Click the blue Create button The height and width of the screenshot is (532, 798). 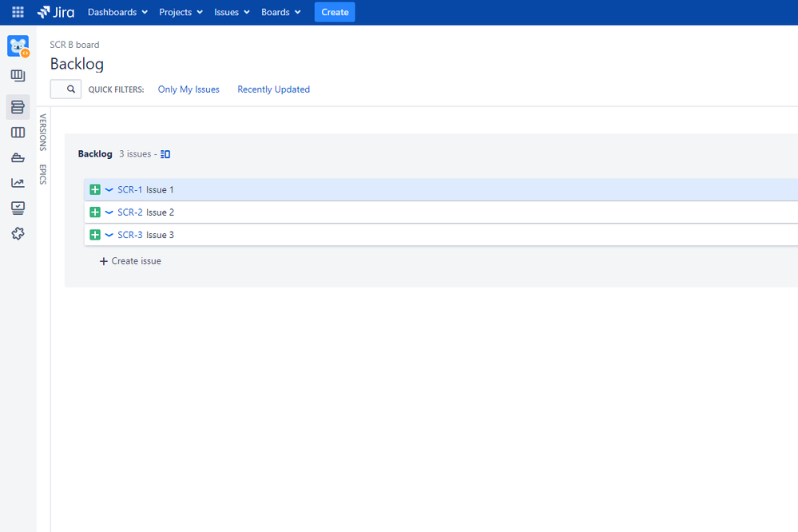pos(335,12)
